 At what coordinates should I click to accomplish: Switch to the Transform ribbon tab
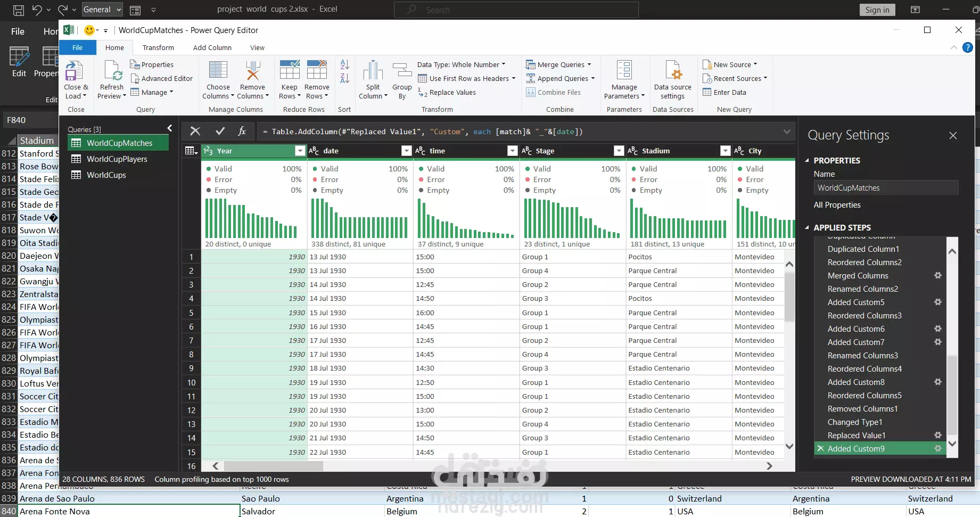pyautogui.click(x=158, y=47)
